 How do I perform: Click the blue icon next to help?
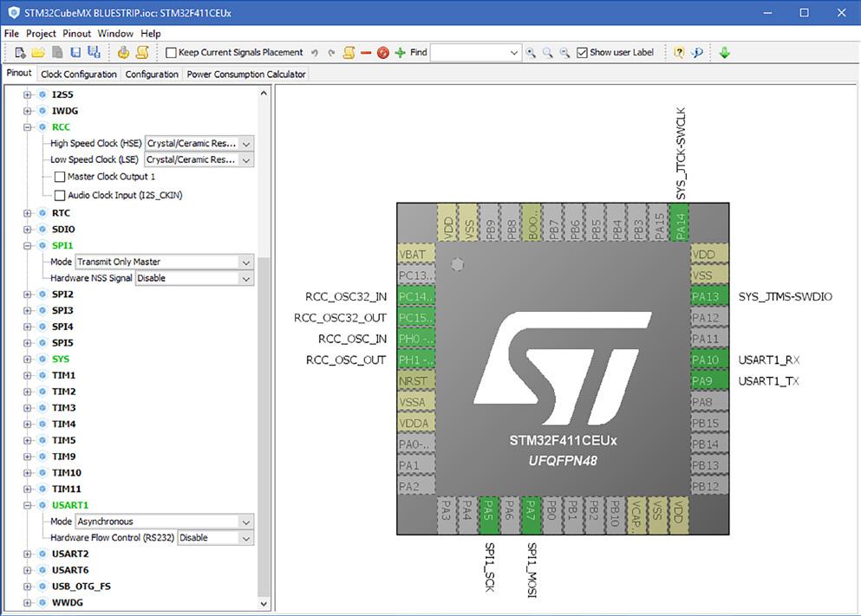pos(697,53)
